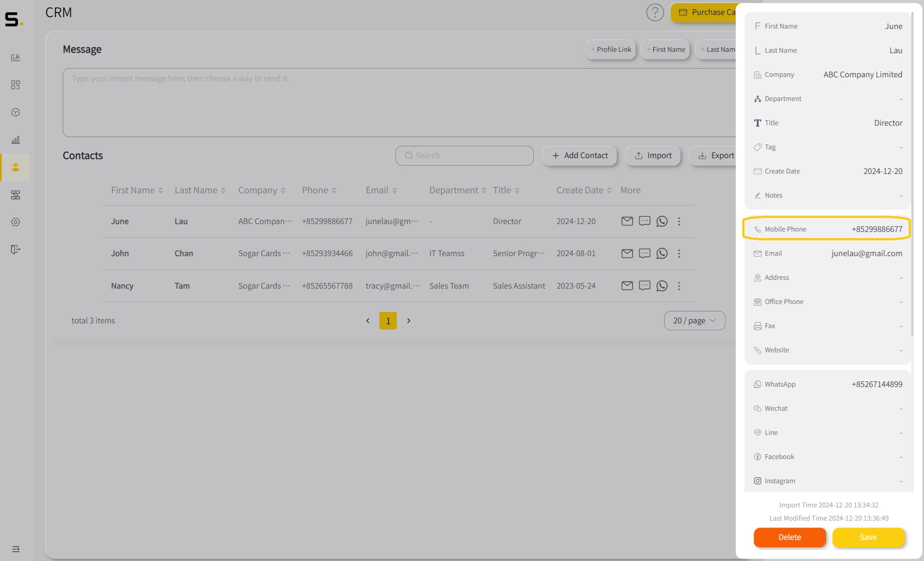Click the empty Tag field
The image size is (924, 561).
[827, 147]
